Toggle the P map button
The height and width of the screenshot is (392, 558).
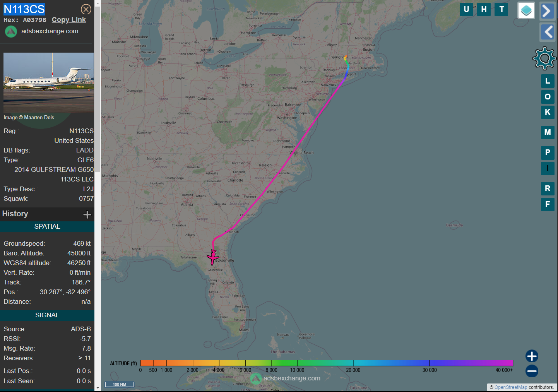tap(548, 152)
